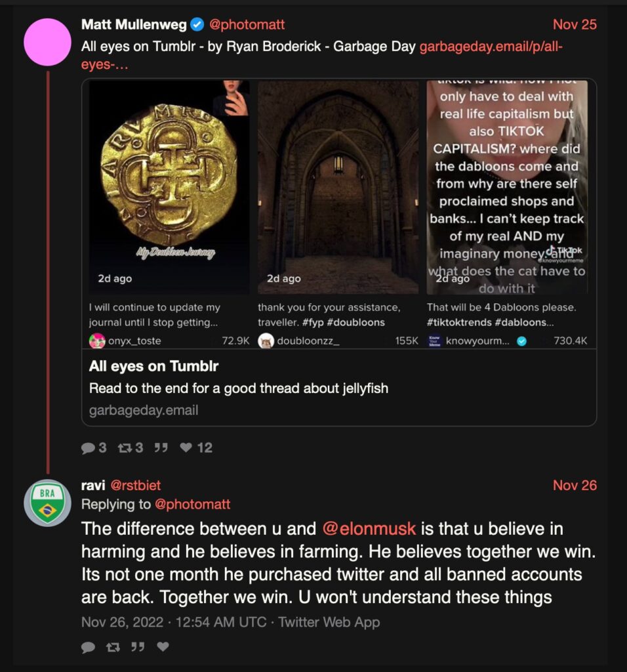Quote ravi's reply tweet
Image resolution: width=627 pixels, height=672 pixels.
point(138,647)
